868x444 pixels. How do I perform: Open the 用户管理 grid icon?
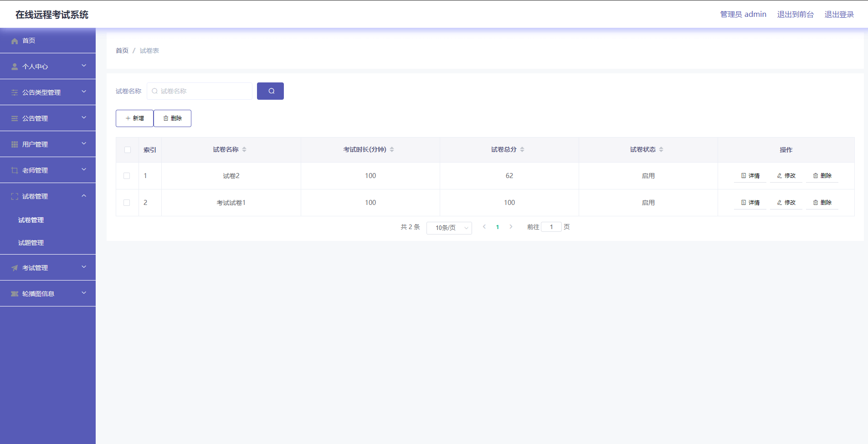15,144
